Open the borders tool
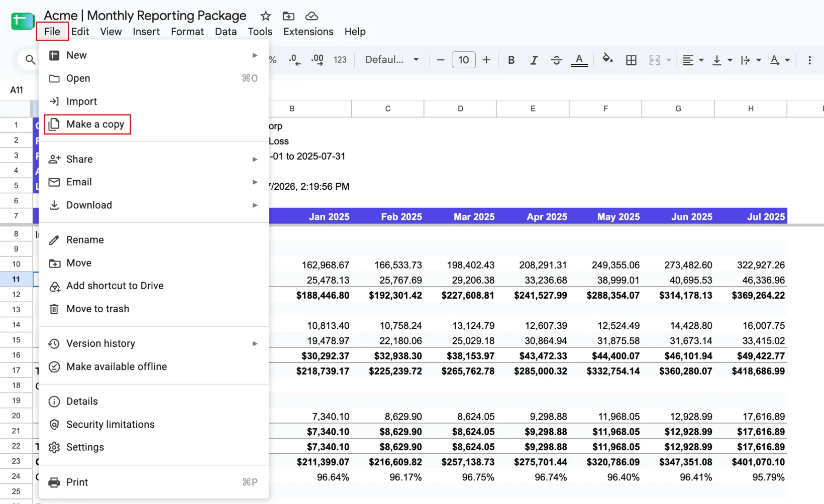The height and width of the screenshot is (504, 824). click(631, 60)
